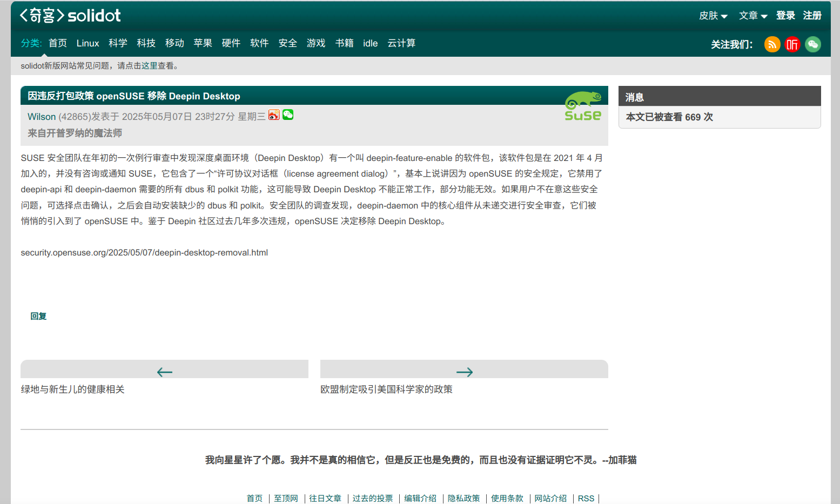Image resolution: width=840 pixels, height=504 pixels.
Task: Open previous article 绿地与新生儿的健康相关
Action: [x=73, y=389]
